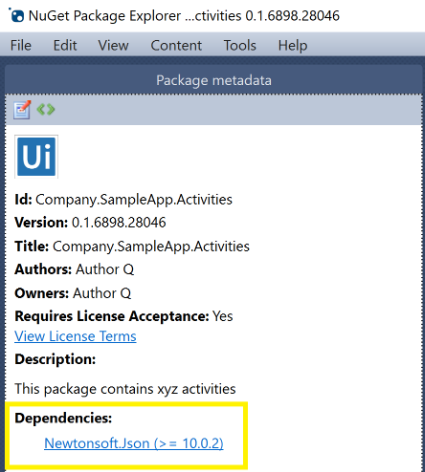This screenshot has height=472, width=425.
Task: Open the View License Terms link
Action: (75, 336)
